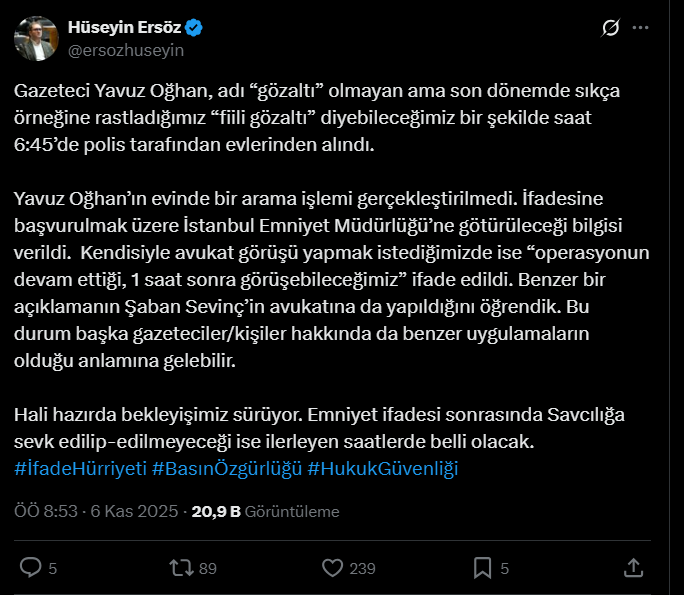Open the #İfadeHürriyeti hashtag
This screenshot has width=684, height=595.
81,469
